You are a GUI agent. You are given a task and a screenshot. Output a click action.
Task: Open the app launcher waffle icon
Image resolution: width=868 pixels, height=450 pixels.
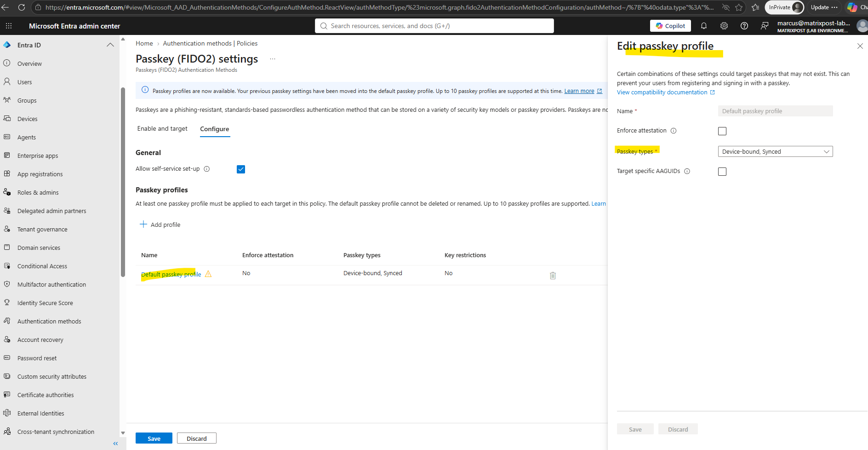click(x=9, y=26)
